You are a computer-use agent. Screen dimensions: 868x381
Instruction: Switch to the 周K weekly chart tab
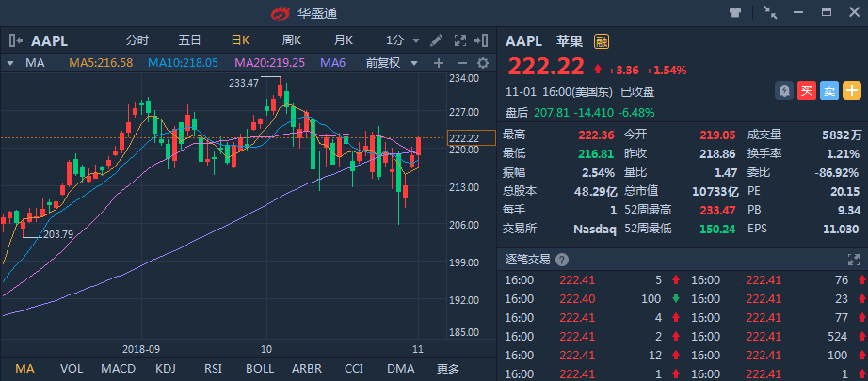point(292,40)
